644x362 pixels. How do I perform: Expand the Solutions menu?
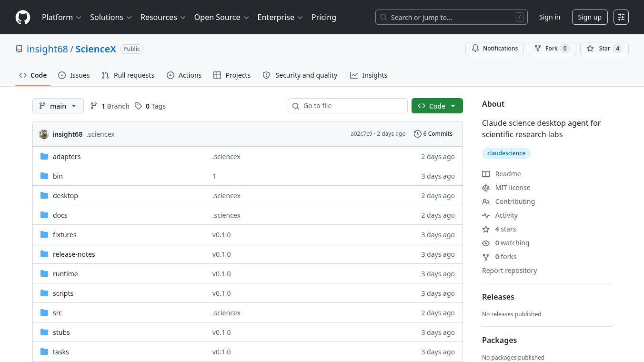click(x=111, y=17)
